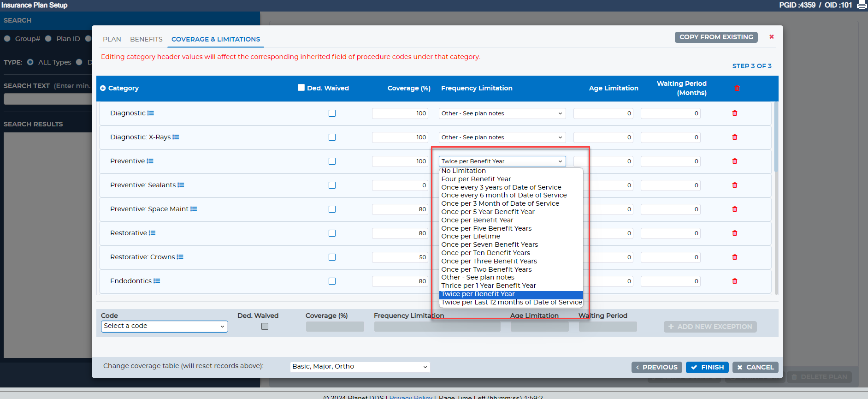Open the Restorative: Crowns list icon
Viewport: 868px width, 399px height.
[x=180, y=257]
